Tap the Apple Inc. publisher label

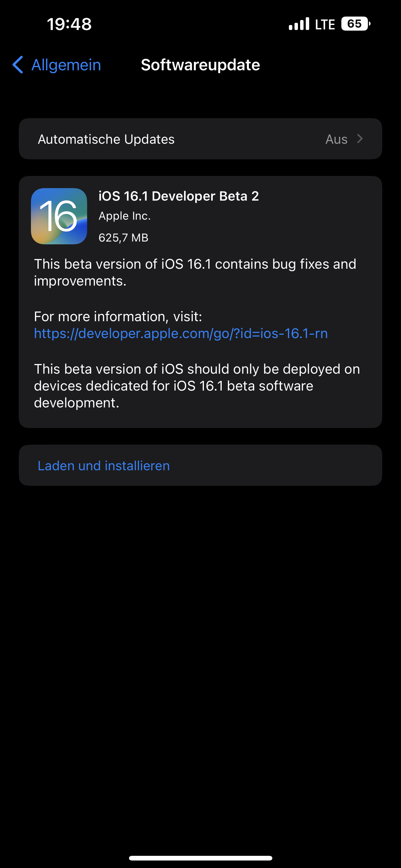[125, 216]
